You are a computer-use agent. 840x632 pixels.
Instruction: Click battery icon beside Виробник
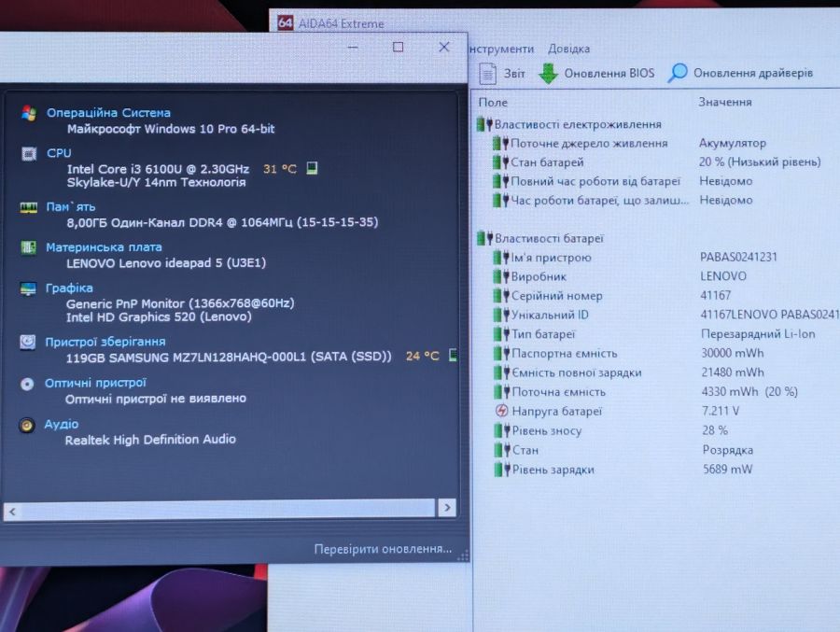pyautogui.click(x=501, y=276)
